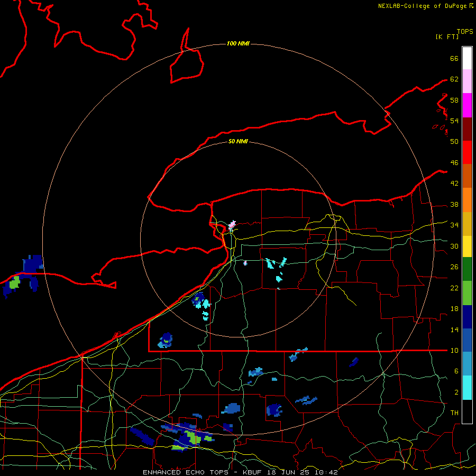Click the 10 value on the legend
Viewport: 476px width, 476px height.
pos(454,351)
